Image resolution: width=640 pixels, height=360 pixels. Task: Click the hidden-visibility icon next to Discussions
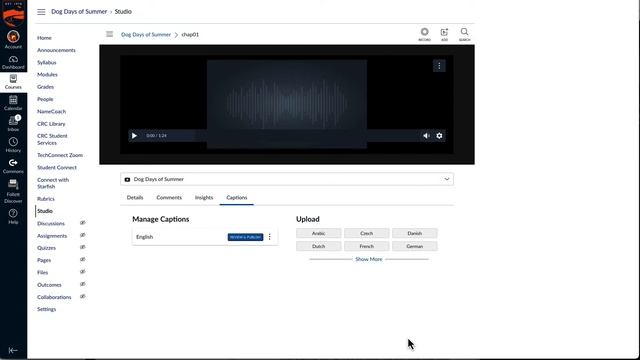click(x=82, y=223)
